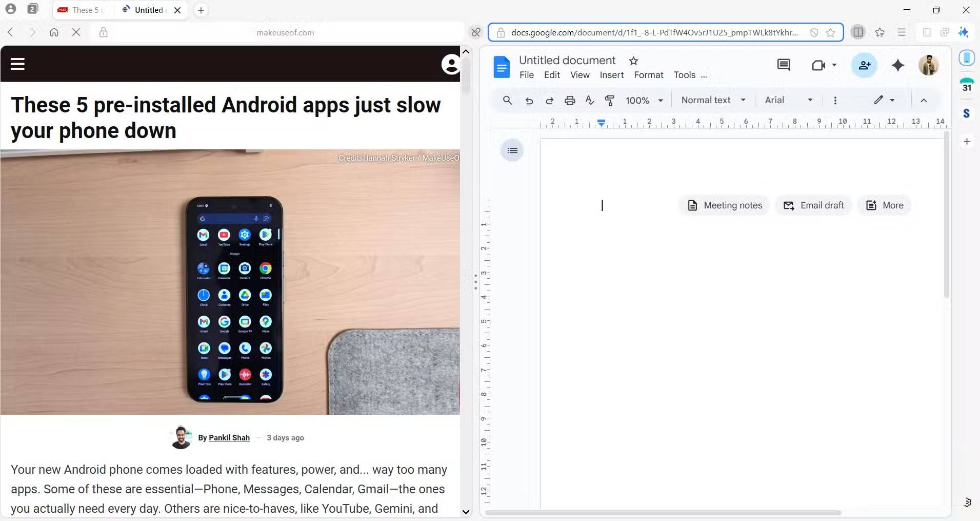Screen dimensions: 980x521
Task: Insert the Meeting notes template chip
Action: [725, 205]
